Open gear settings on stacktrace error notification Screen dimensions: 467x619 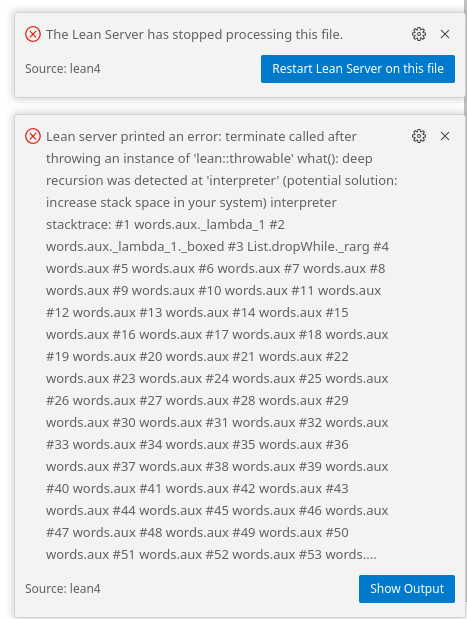point(419,136)
